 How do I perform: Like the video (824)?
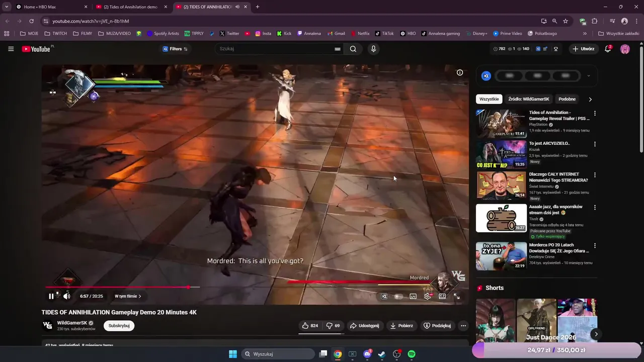pyautogui.click(x=310, y=325)
